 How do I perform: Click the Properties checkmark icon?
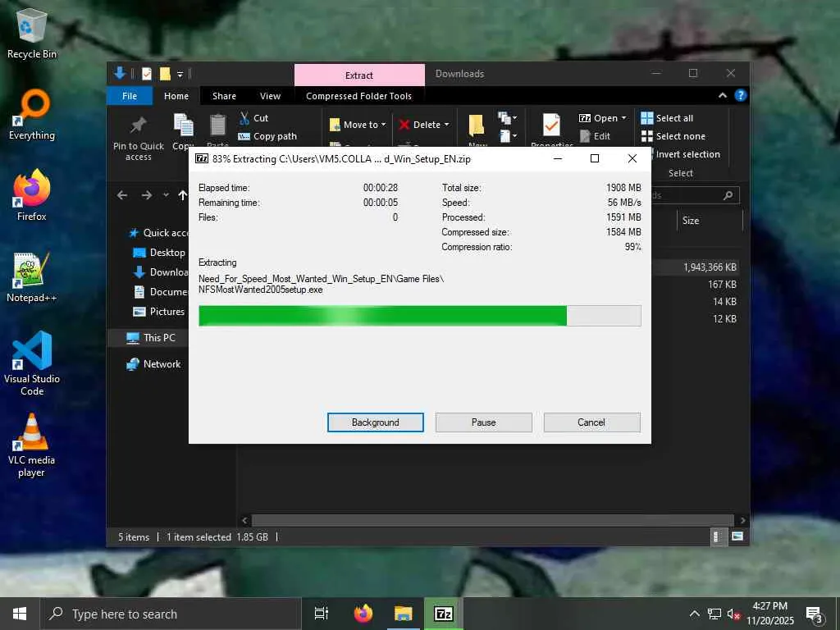(551, 126)
